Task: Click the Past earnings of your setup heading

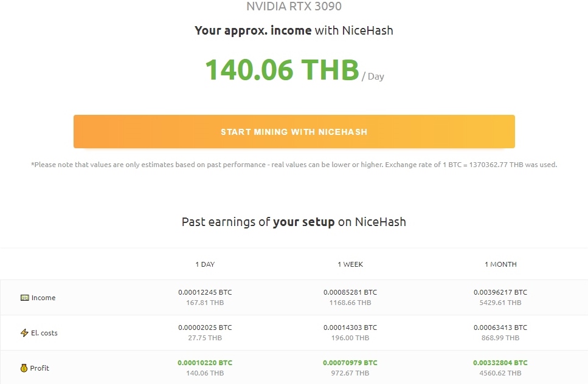Action: coord(294,222)
